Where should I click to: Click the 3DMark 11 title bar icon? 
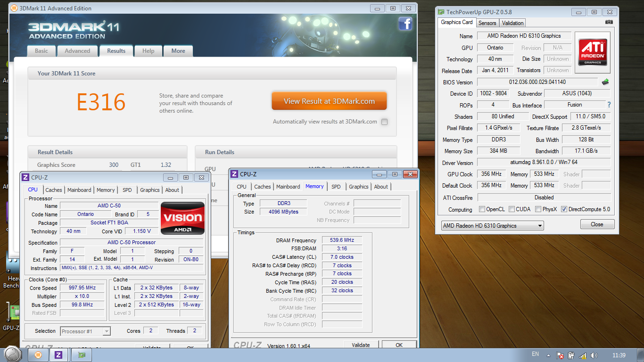pyautogui.click(x=14, y=8)
